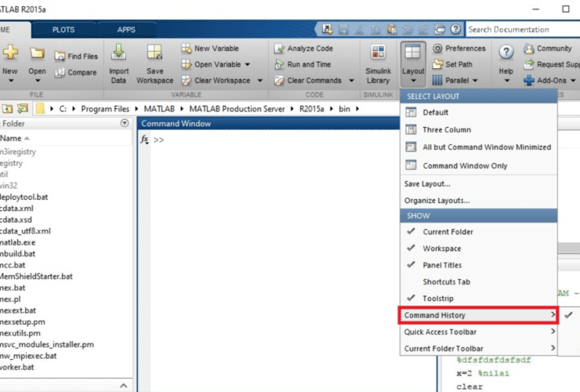
Task: Click Run and Time
Action: (x=303, y=64)
